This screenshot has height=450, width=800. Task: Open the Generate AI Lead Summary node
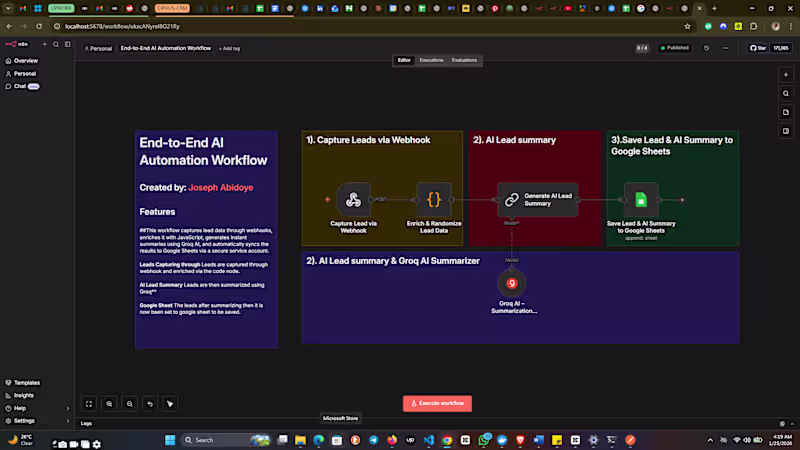pyautogui.click(x=537, y=199)
